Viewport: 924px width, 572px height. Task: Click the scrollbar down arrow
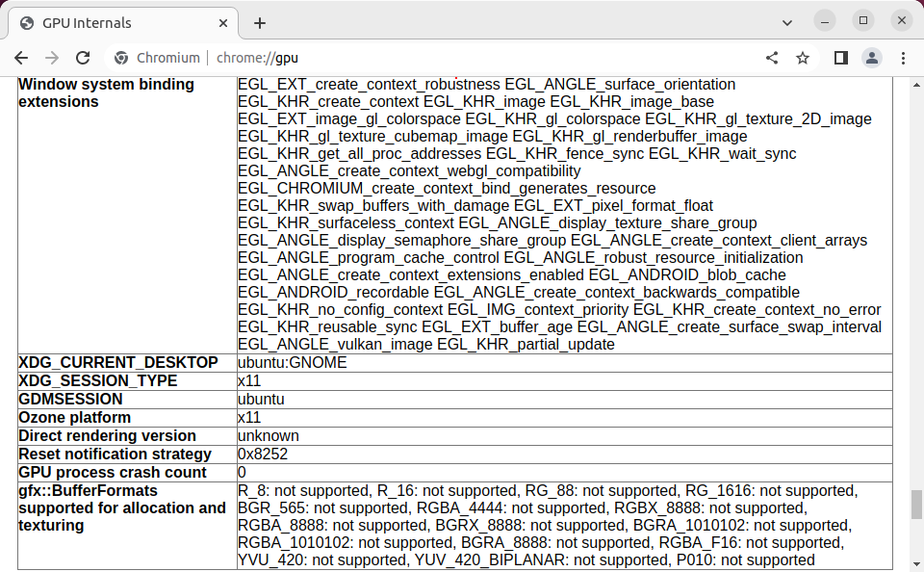point(916,564)
